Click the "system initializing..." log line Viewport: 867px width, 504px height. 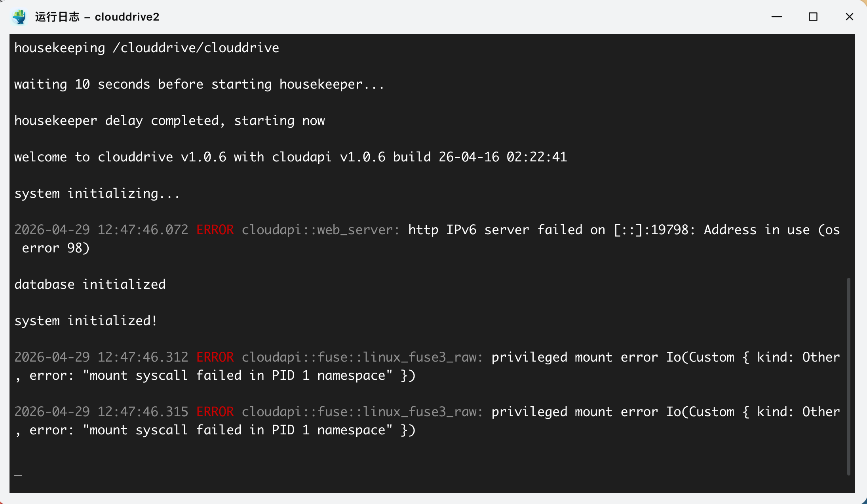click(97, 193)
